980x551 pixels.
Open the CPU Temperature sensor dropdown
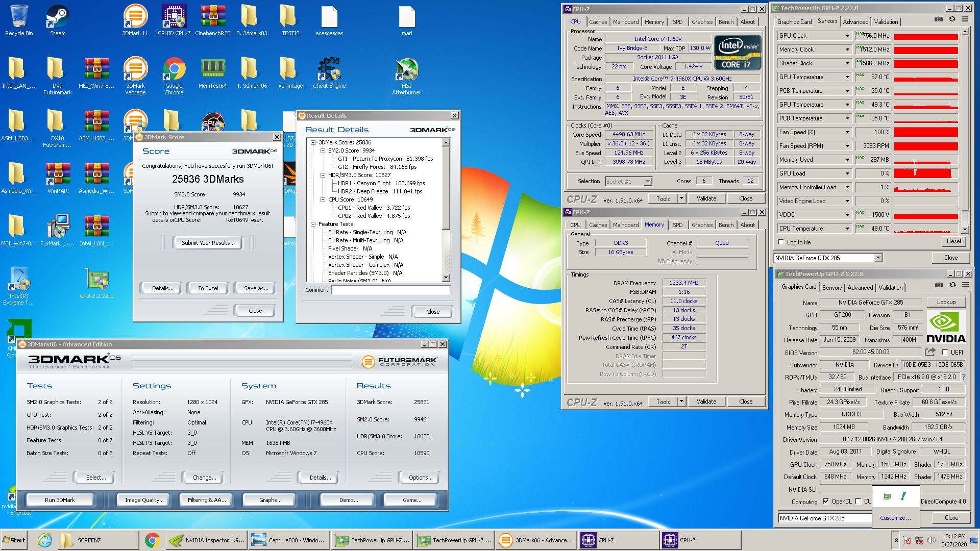847,229
